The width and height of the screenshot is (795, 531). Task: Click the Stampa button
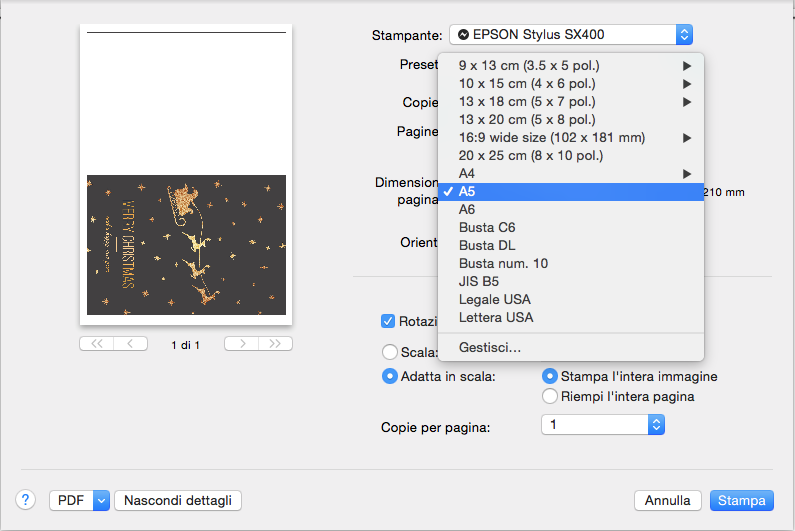point(742,501)
